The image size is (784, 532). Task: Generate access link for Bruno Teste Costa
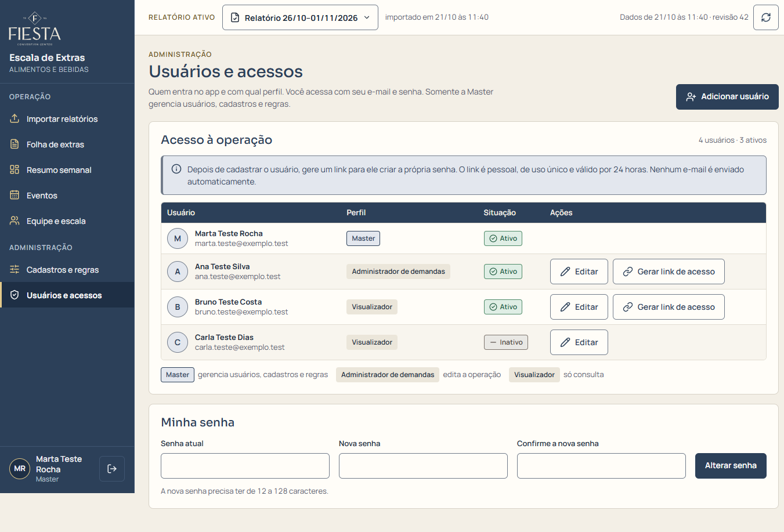(669, 307)
